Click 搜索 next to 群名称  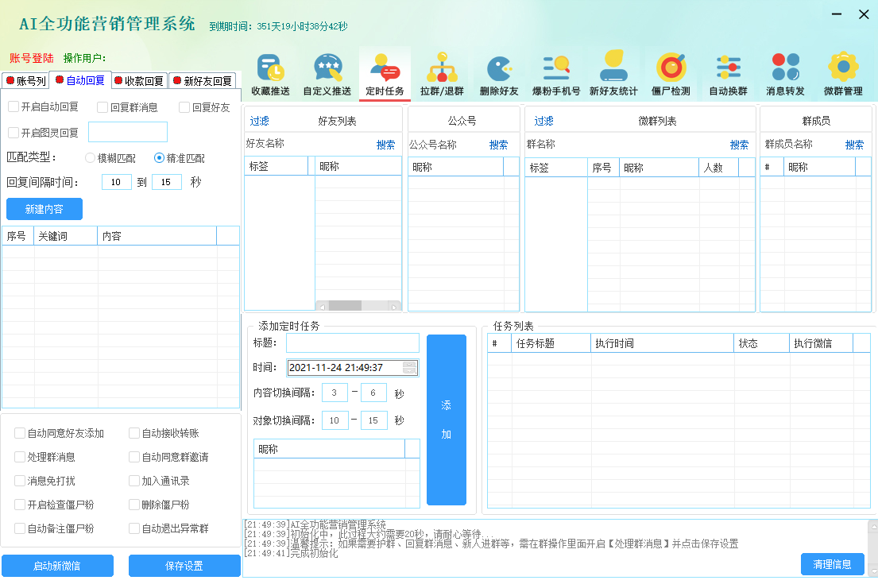point(739,145)
